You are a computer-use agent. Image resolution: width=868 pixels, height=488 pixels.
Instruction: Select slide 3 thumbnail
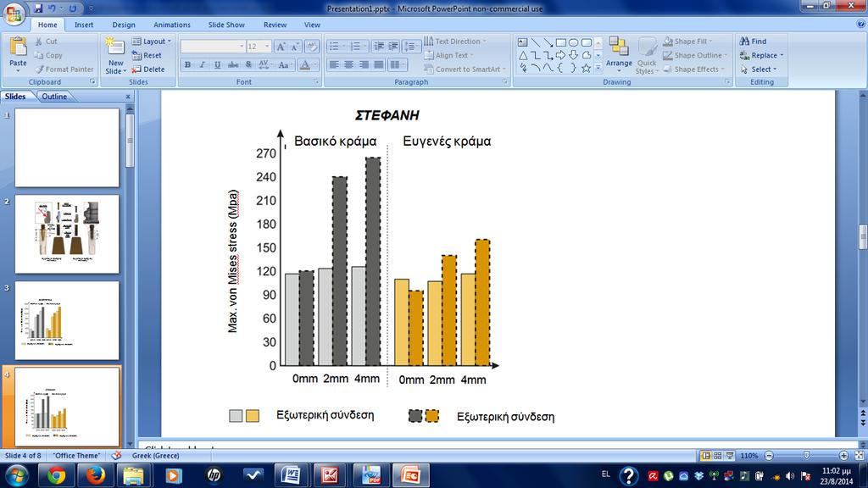[67, 320]
